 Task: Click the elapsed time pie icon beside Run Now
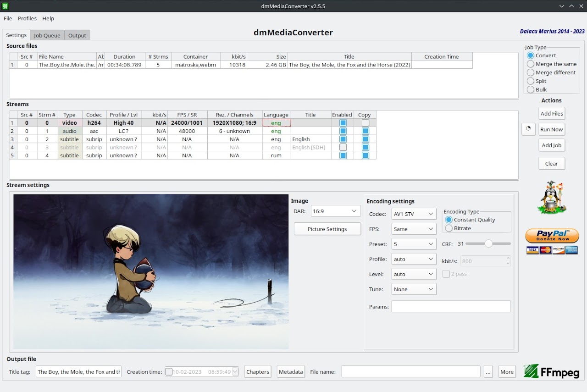tap(528, 129)
